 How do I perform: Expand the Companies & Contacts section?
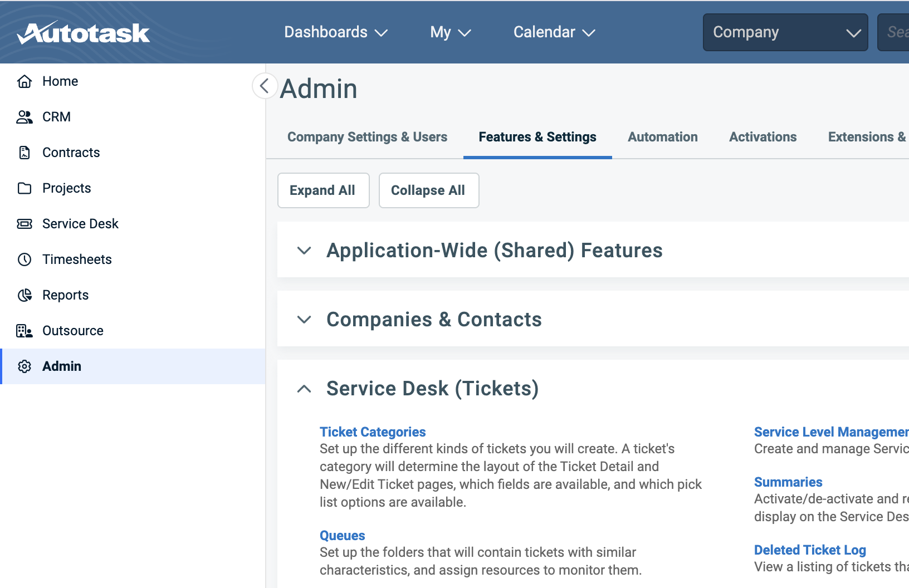[304, 320]
